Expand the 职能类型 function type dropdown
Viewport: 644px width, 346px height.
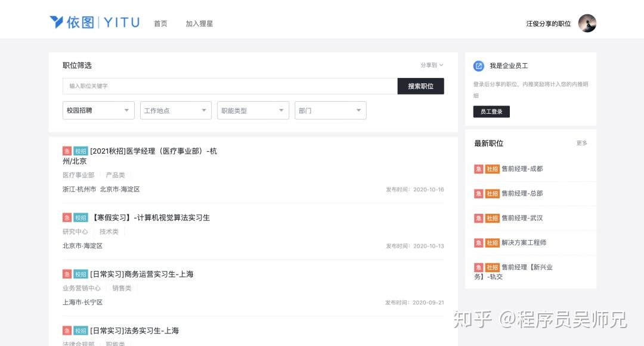(253, 110)
